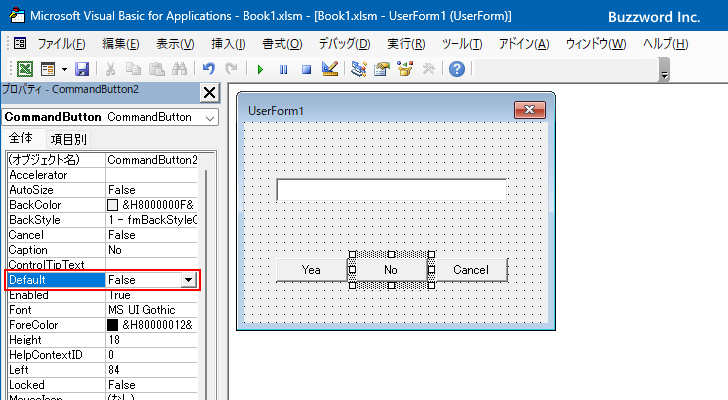Image resolution: width=728 pixels, height=400 pixels.
Task: Open the ヘルプ(H) menu
Action: [665, 44]
